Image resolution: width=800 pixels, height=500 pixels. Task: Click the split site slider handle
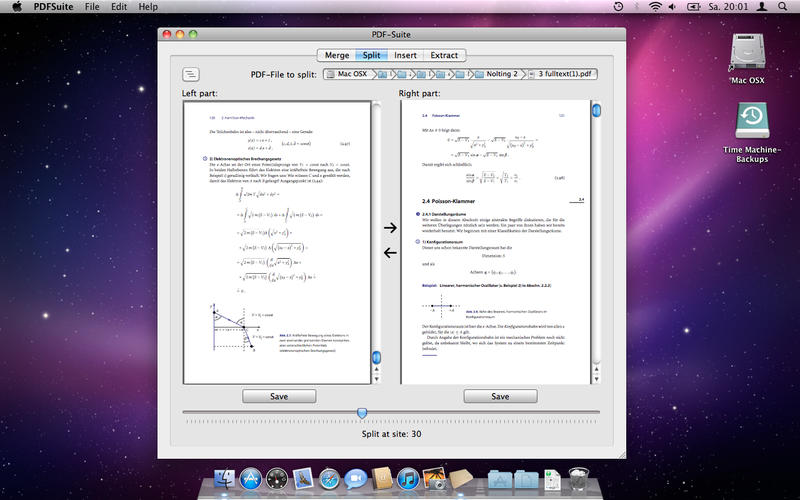point(362,412)
